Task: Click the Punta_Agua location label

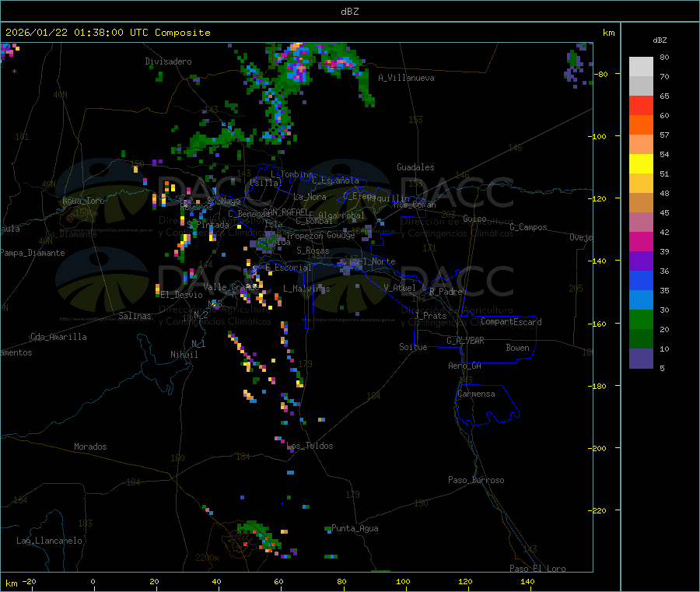Action: (355, 528)
